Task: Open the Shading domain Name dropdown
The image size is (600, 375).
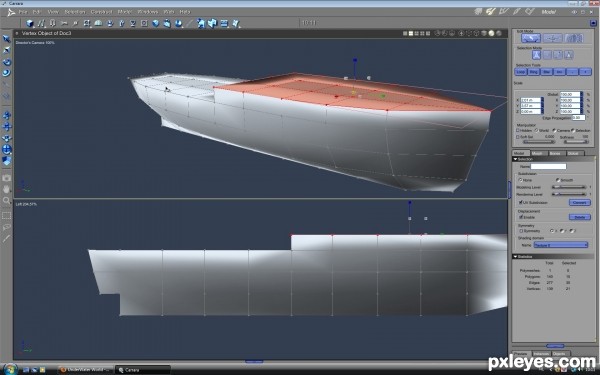Action: [x=561, y=245]
